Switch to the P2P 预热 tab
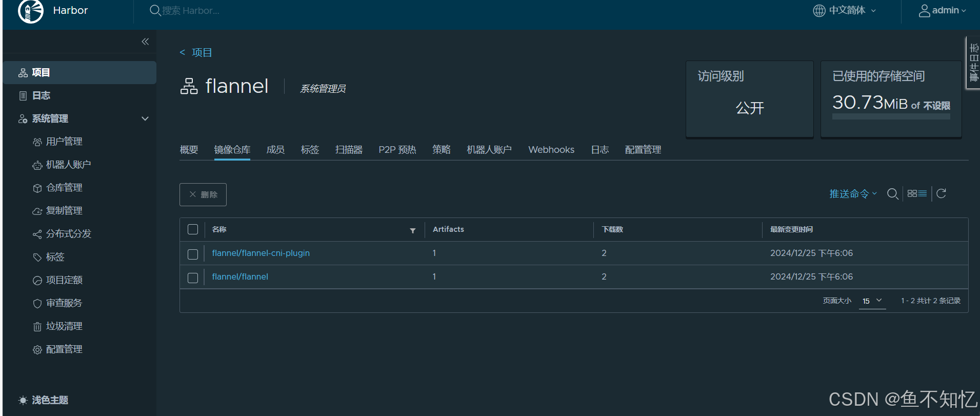The width and height of the screenshot is (980, 416). pyautogui.click(x=397, y=150)
